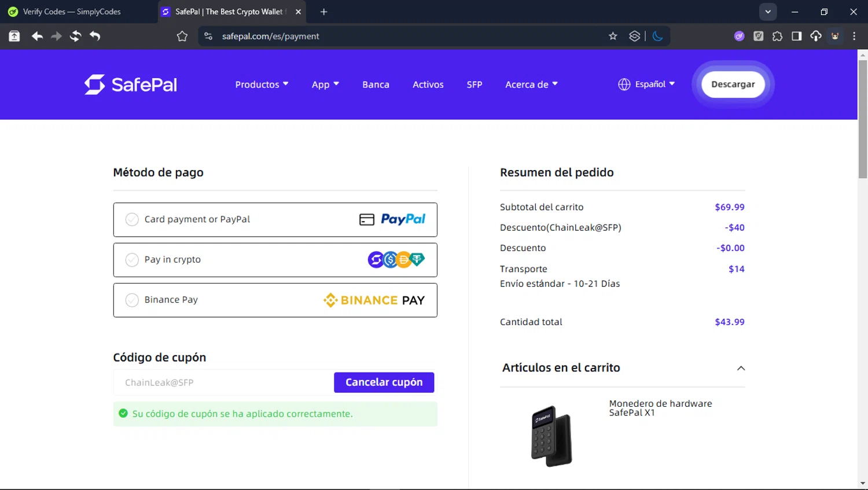Select Card payment or PayPal option
This screenshot has width=868, height=490.
(x=275, y=219)
